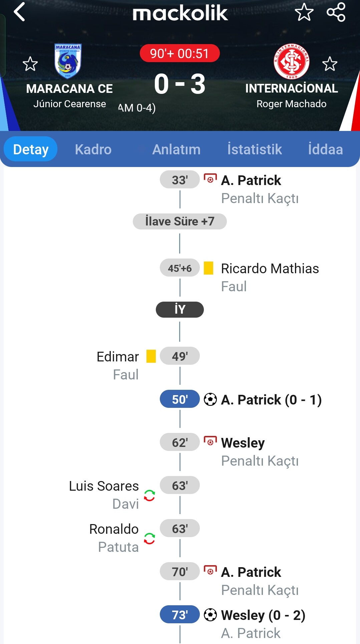Tap the goal ball icon at 50'
This screenshot has width=360, height=644.
coord(210,399)
